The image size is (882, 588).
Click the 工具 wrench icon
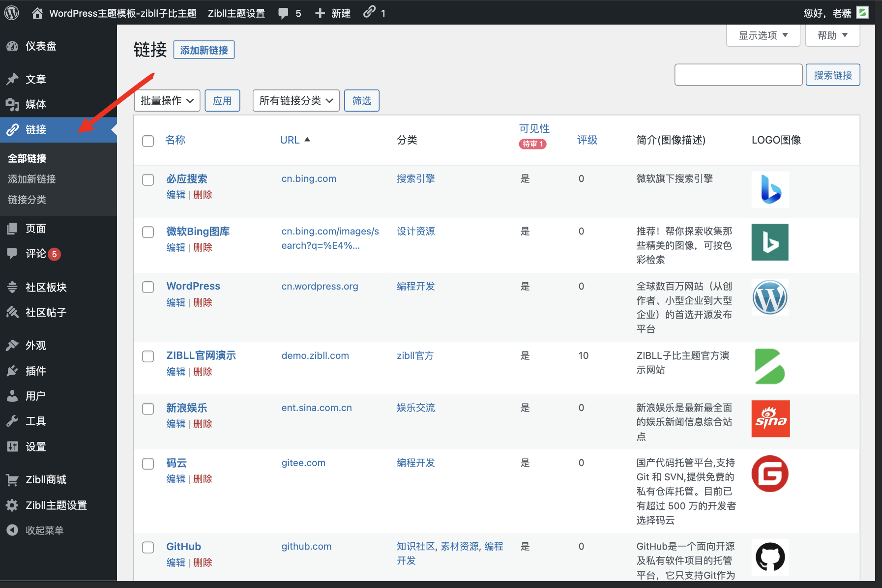tap(12, 421)
